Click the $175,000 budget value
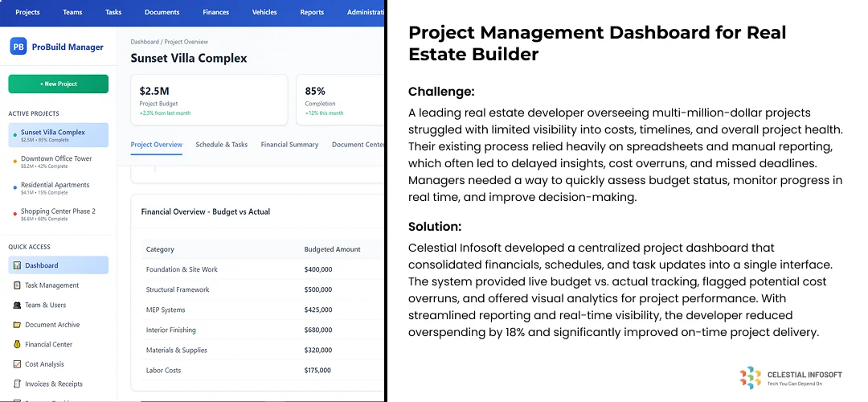This screenshot has height=402, width=868. point(318,371)
